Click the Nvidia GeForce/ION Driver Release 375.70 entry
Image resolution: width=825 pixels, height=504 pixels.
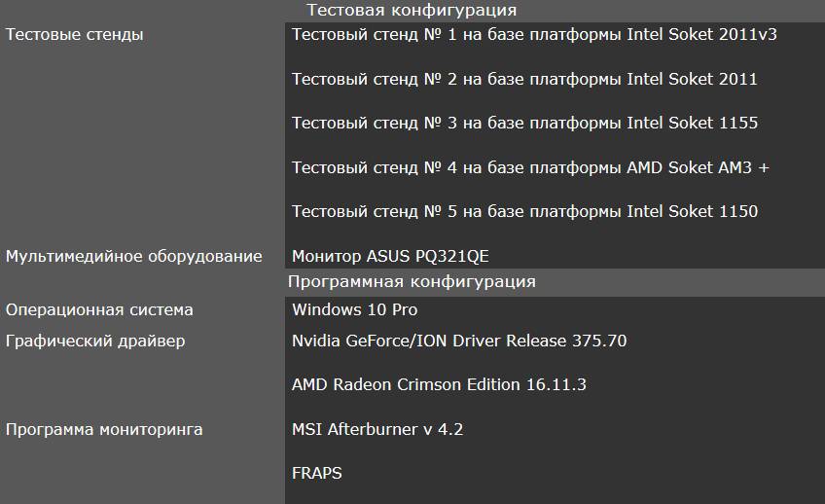pos(459,342)
